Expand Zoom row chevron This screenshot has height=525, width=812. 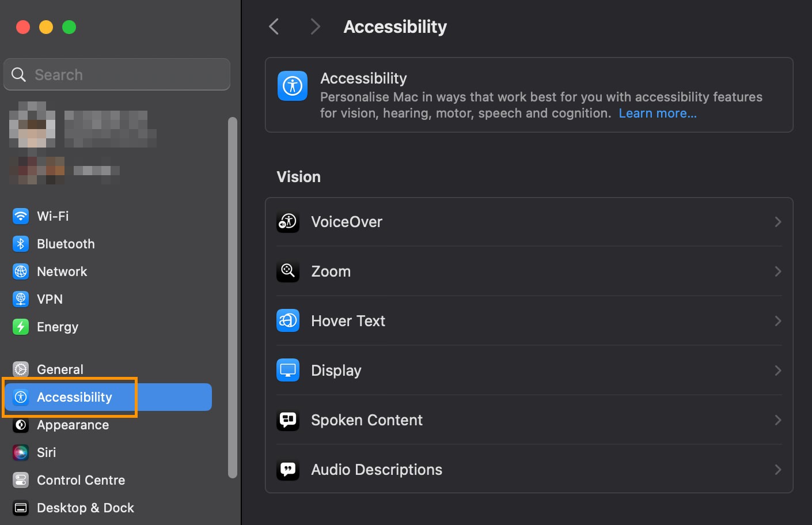point(778,271)
